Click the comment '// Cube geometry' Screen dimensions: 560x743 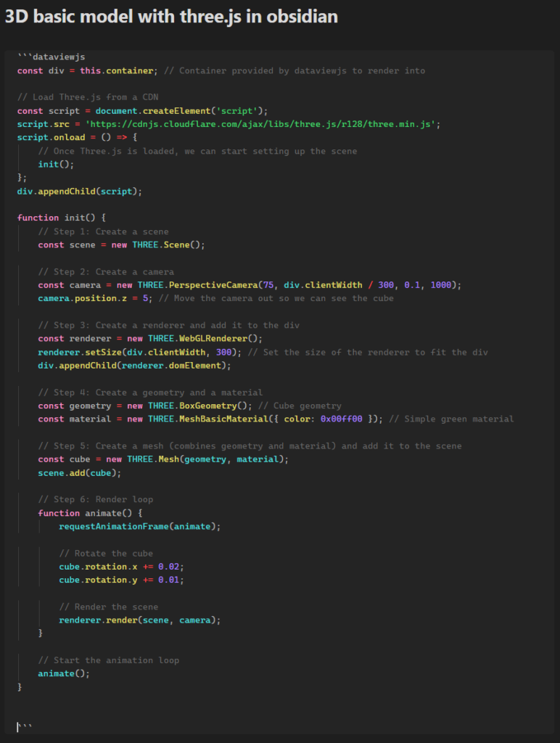pos(300,406)
